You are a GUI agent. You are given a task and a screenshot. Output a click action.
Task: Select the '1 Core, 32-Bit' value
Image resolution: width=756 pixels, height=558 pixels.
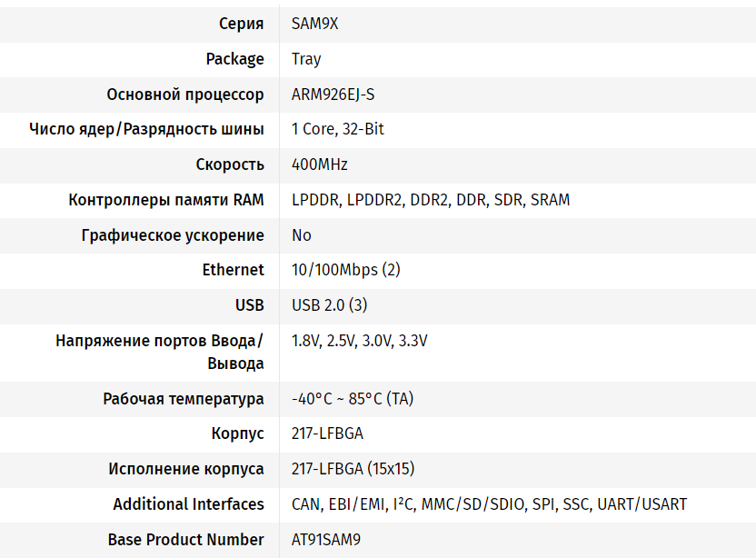[337, 129]
